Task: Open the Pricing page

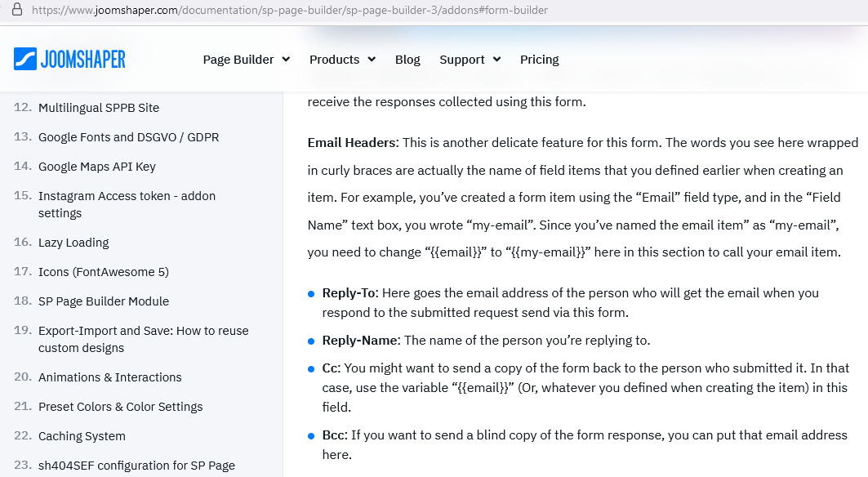Action: (539, 60)
